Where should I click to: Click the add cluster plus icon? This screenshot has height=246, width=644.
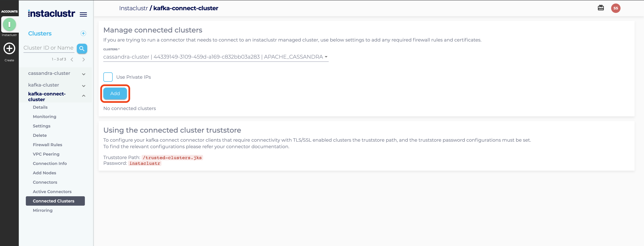[83, 33]
